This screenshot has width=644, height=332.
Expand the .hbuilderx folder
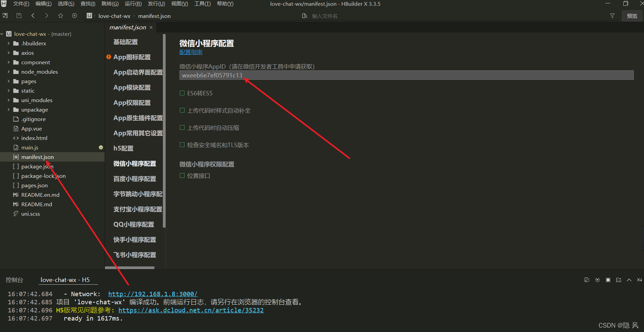8,43
